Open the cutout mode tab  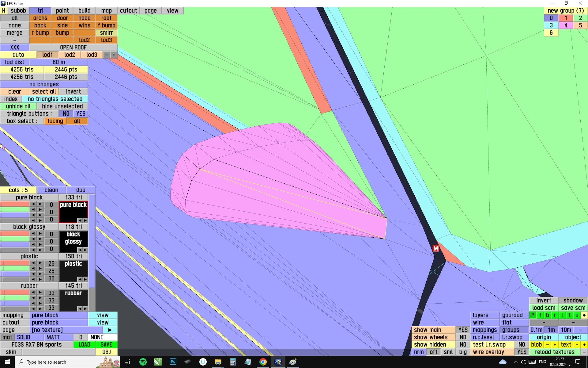coord(128,11)
